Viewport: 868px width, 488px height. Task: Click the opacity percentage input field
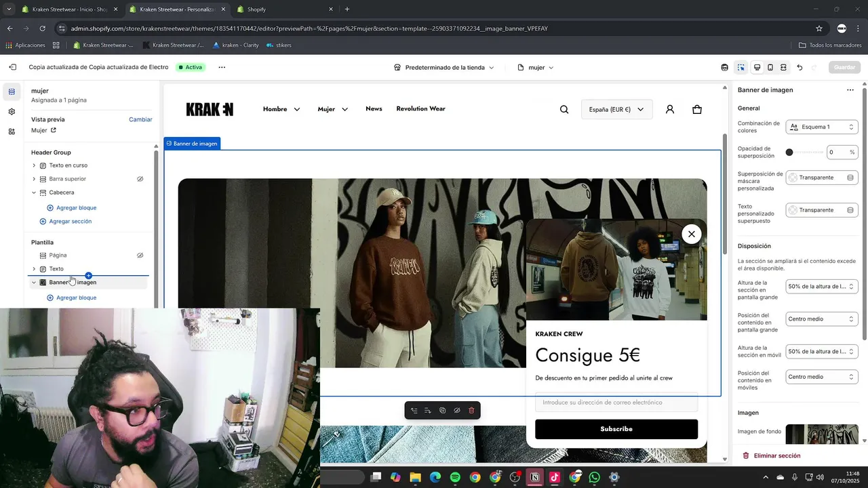pyautogui.click(x=842, y=152)
